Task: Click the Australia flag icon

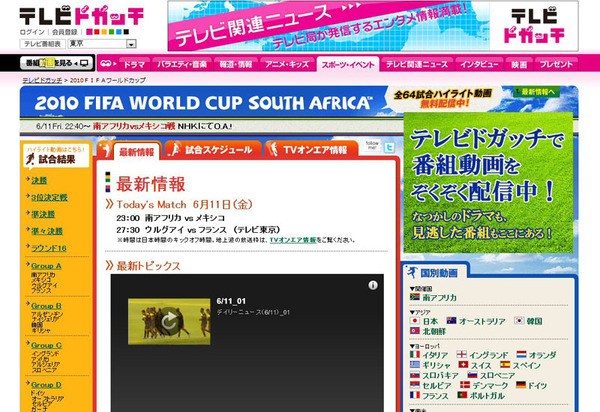Action: [x=452, y=321]
